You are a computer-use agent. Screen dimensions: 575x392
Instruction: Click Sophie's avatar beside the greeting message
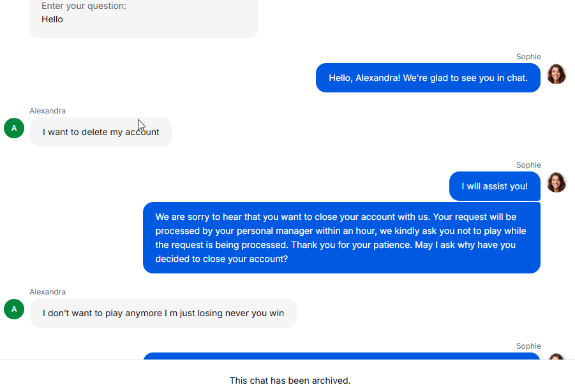click(x=556, y=74)
